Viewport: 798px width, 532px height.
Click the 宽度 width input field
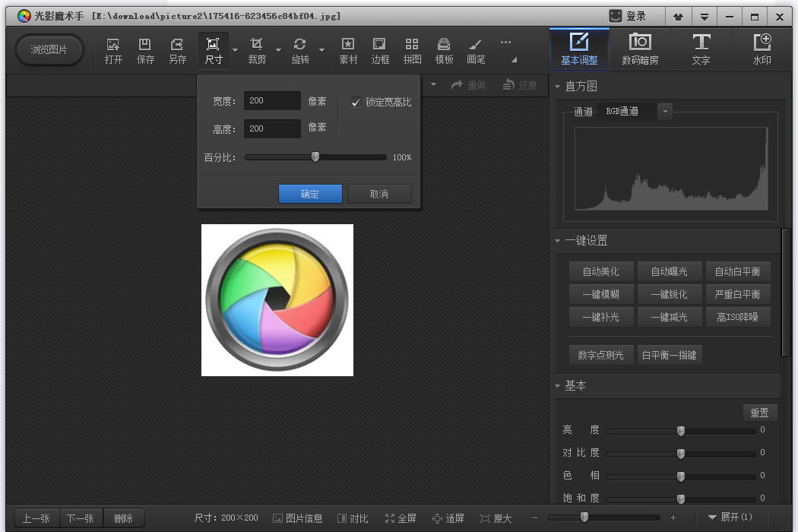[272, 100]
